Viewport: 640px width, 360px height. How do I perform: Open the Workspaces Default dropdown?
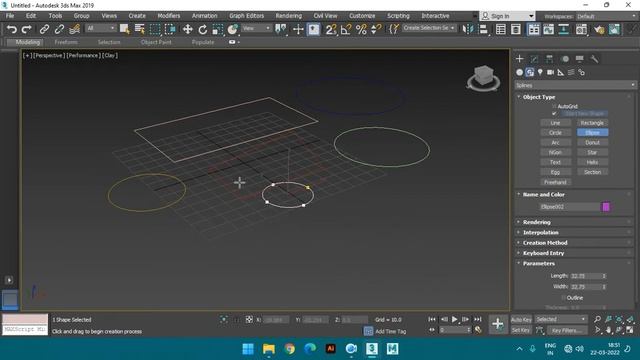click(x=606, y=16)
